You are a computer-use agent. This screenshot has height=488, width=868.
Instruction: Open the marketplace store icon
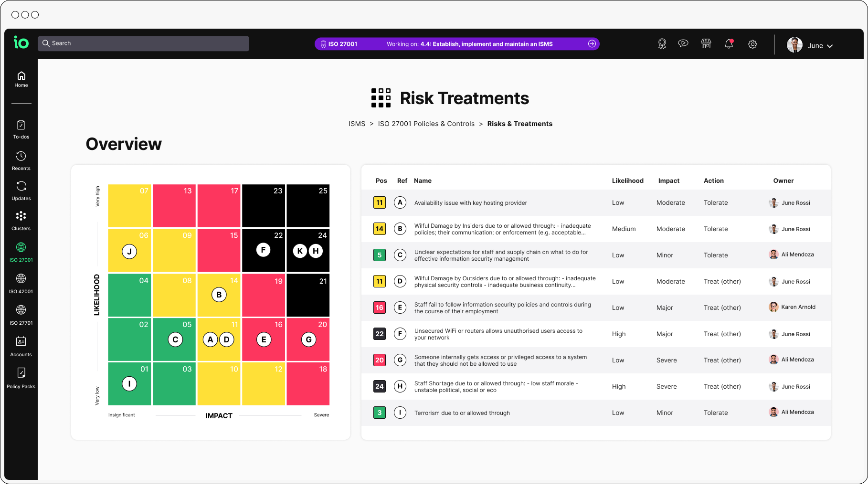[706, 43]
